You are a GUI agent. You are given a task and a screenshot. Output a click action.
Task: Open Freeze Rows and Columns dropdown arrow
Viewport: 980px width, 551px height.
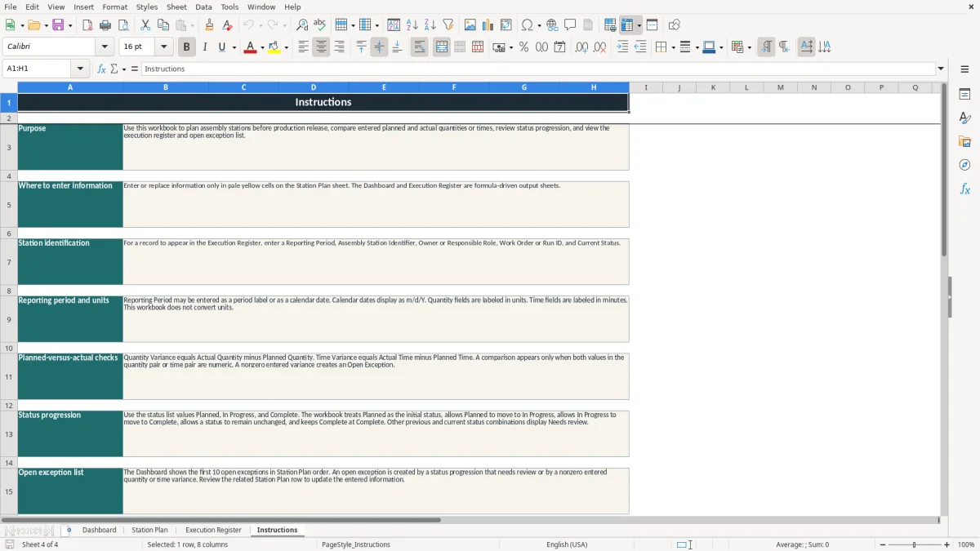pyautogui.click(x=639, y=25)
